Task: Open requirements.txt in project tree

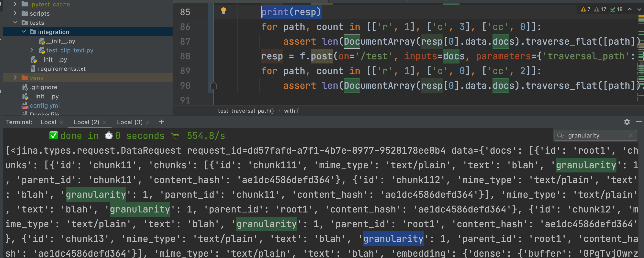Action: [62, 69]
